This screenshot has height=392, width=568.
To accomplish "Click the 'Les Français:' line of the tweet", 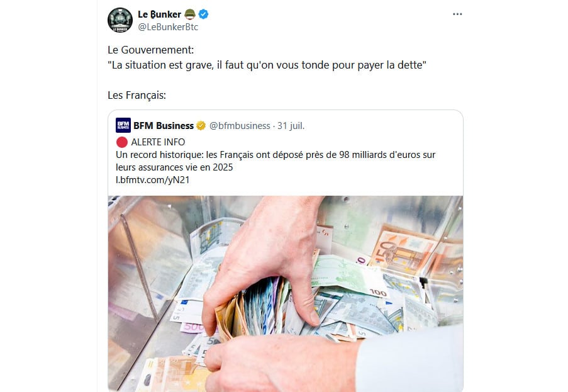I will pos(136,95).
